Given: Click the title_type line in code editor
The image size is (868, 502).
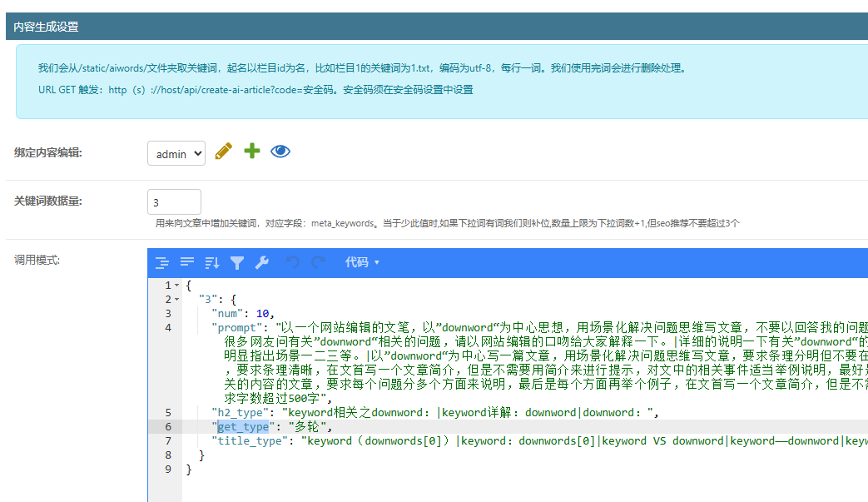Looking at the screenshot, I should click(499, 441).
